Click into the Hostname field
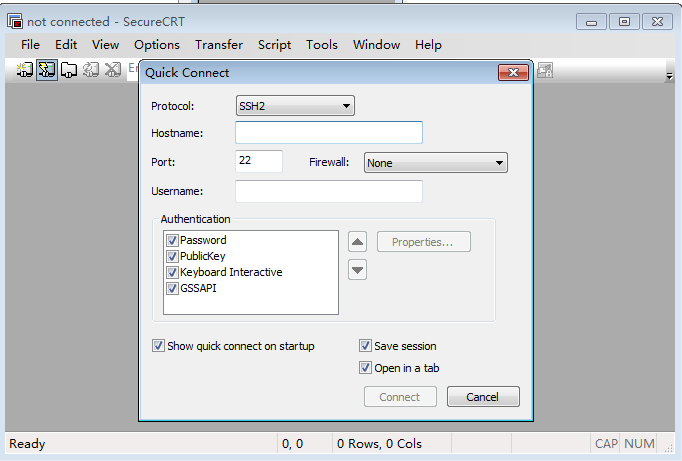Image resolution: width=682 pixels, height=461 pixels. coord(329,133)
